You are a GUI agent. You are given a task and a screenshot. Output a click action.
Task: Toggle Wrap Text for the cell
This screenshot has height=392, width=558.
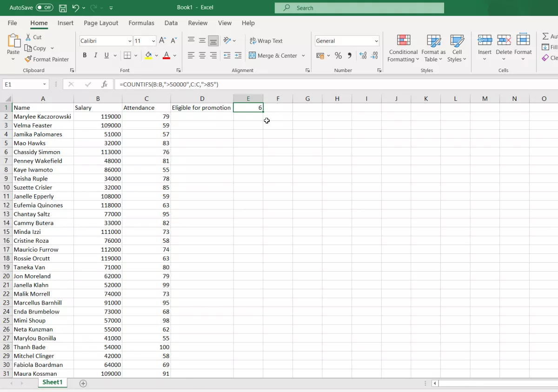tap(266, 41)
